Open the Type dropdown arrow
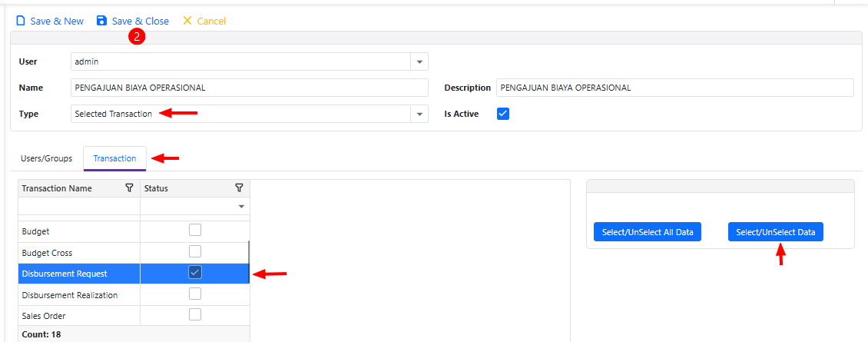 [x=419, y=114]
